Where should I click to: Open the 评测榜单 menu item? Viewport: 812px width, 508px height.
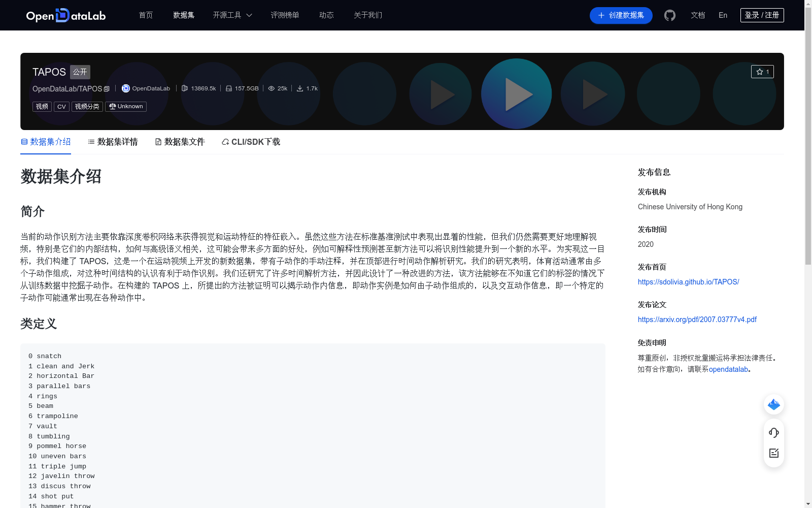285,15
